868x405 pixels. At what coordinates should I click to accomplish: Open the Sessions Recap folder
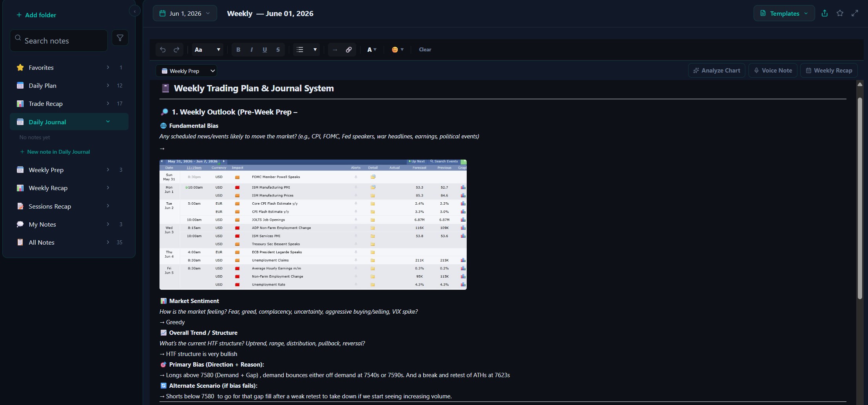click(x=69, y=206)
